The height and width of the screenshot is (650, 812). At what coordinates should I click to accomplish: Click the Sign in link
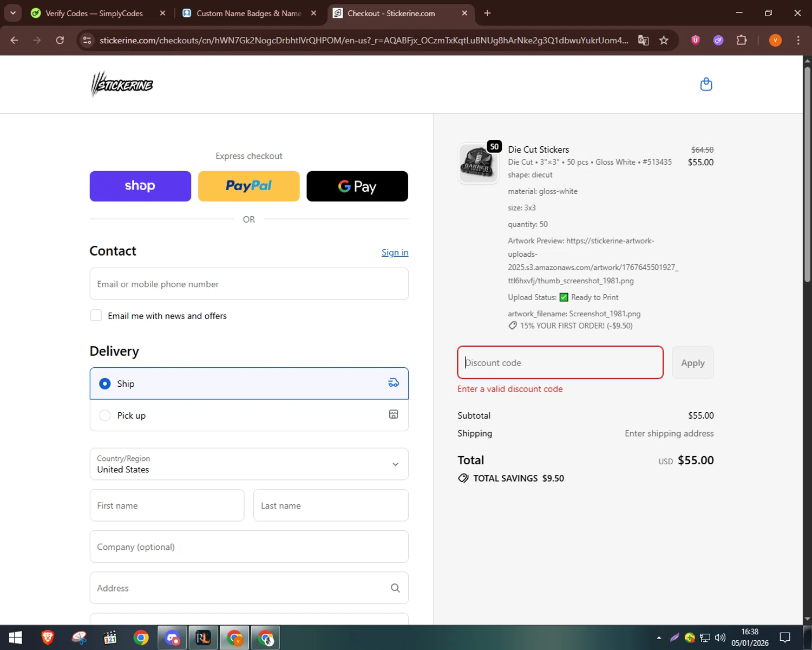coord(395,252)
